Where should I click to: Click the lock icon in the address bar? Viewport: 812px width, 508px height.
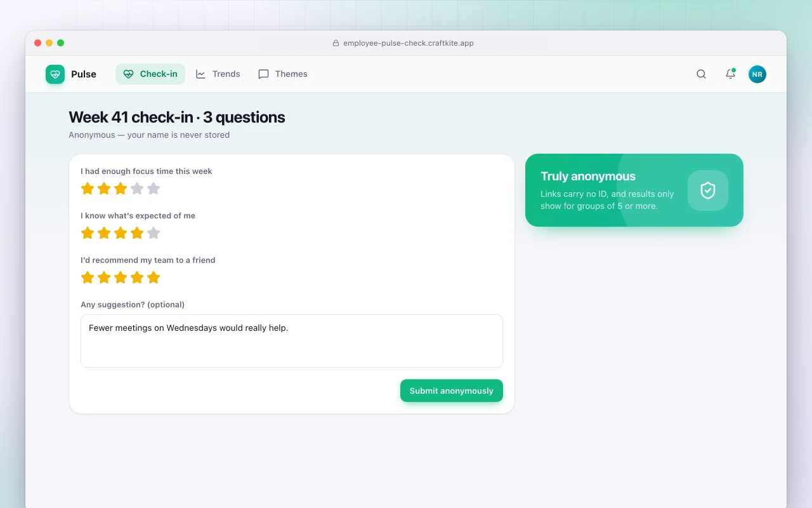336,43
